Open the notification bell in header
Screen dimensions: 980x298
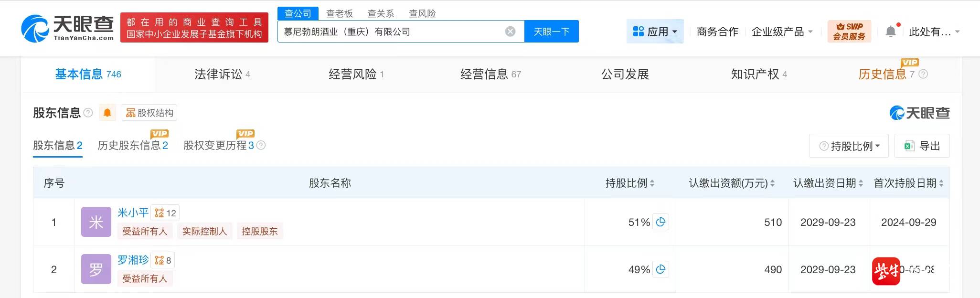pyautogui.click(x=891, y=32)
